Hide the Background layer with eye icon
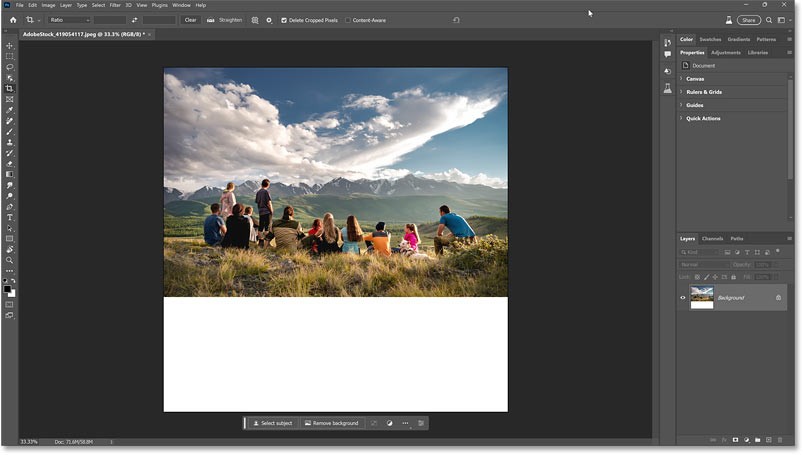The image size is (803, 455). 684,297
